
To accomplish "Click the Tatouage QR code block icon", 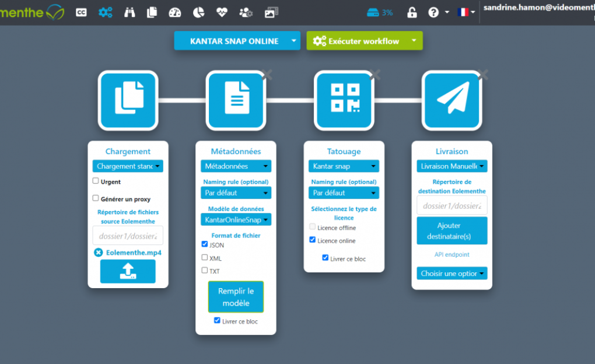I will [344, 100].
